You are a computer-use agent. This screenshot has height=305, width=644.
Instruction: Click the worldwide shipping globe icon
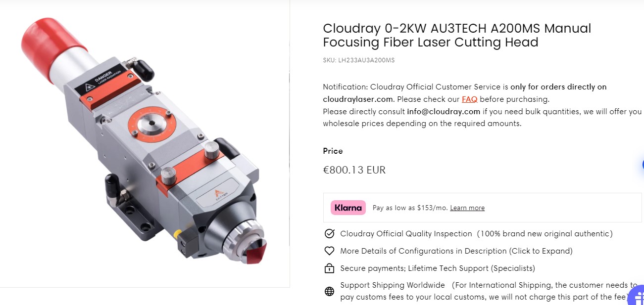pyautogui.click(x=329, y=291)
